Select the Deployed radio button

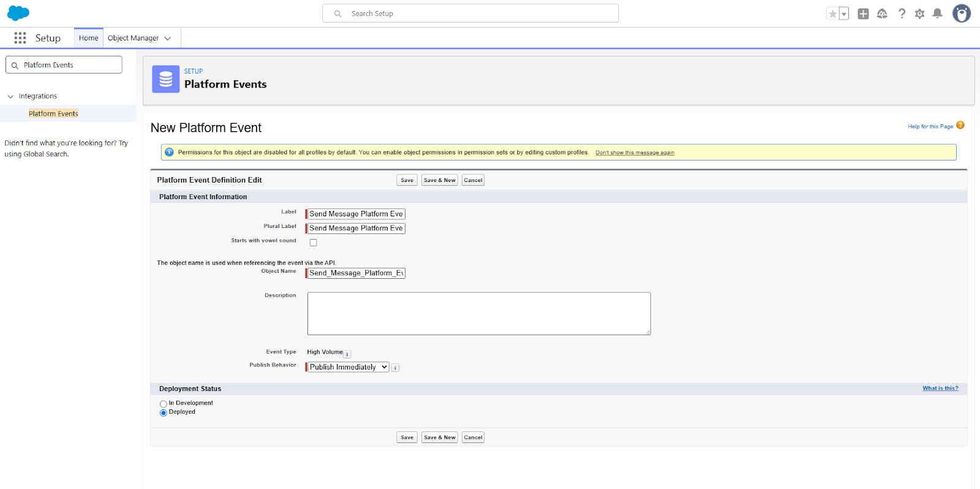(x=163, y=413)
